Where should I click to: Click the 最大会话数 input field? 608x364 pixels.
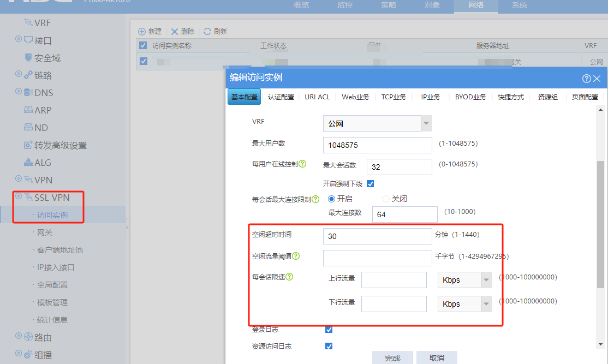coord(400,166)
